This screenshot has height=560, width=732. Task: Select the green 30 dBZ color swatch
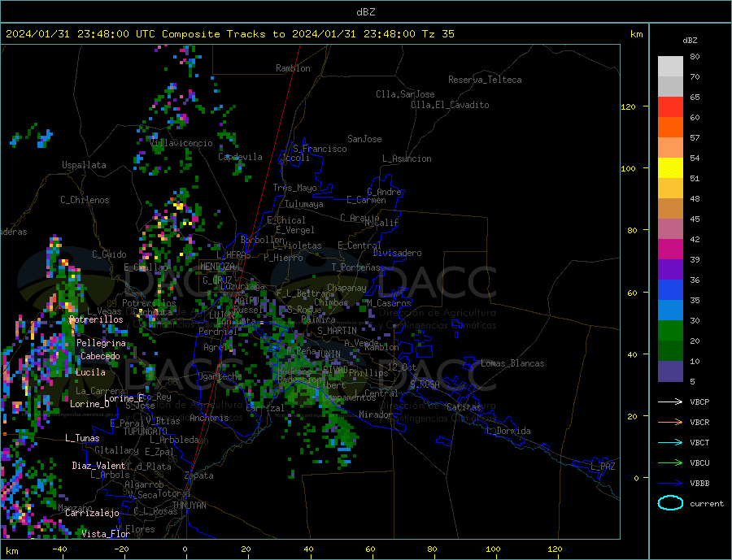(x=670, y=331)
